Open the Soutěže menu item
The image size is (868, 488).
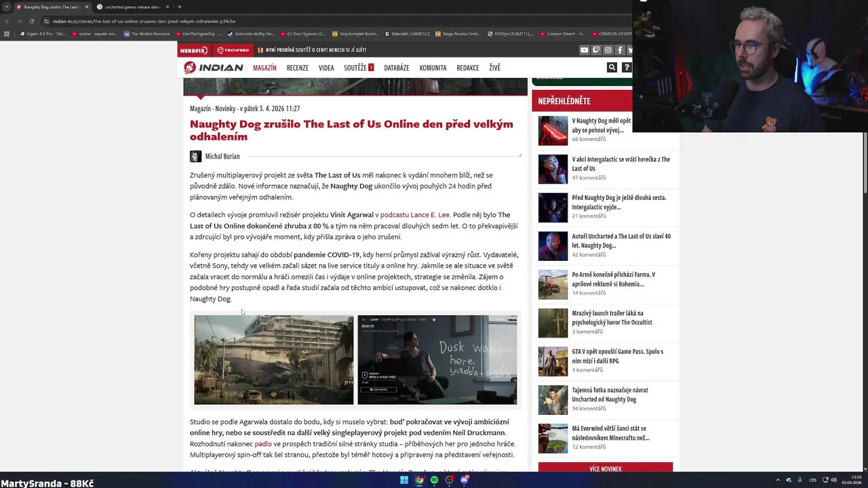coord(359,68)
